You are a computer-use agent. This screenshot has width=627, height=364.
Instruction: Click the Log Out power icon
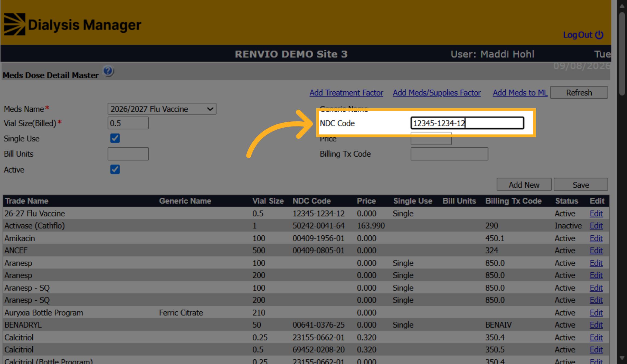click(599, 35)
